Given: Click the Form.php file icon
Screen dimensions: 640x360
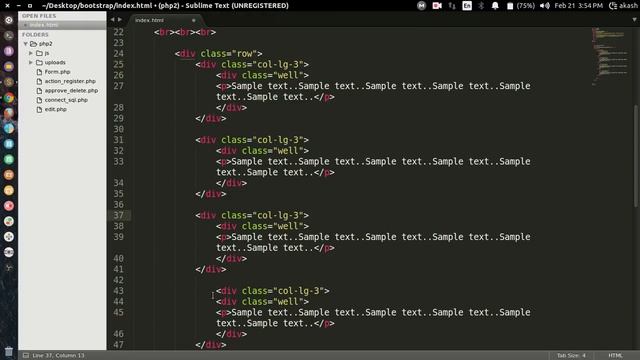Looking at the screenshot, I should (39, 72).
